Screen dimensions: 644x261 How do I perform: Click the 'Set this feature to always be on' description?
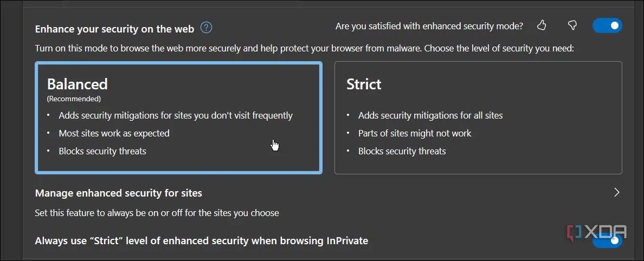[x=157, y=213]
